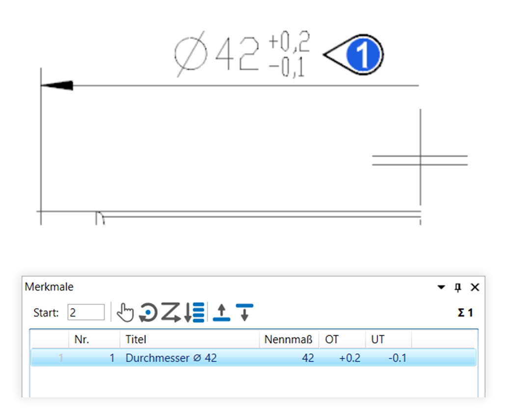Click the Nennmaß column header

coord(288,339)
